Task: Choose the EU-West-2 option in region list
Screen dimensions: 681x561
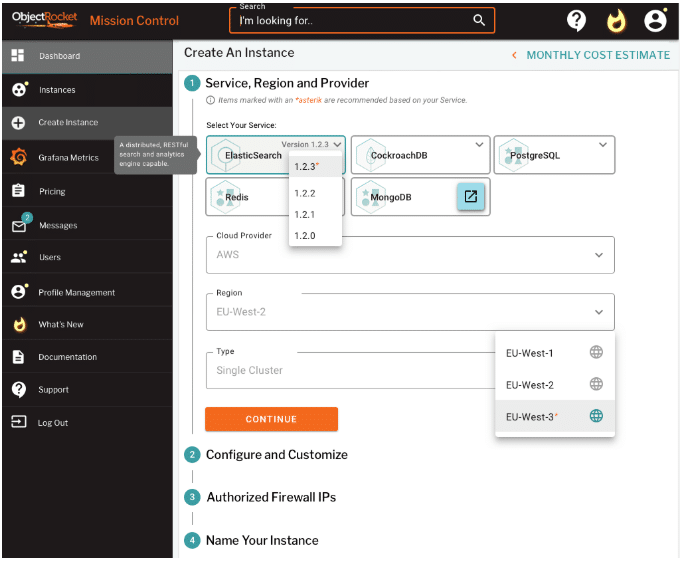Action: 555,384
